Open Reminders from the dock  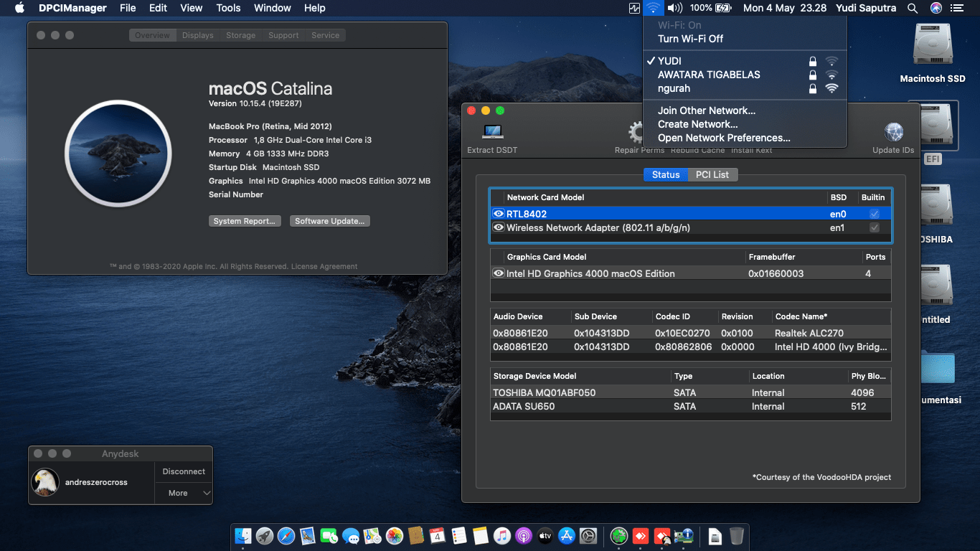tap(459, 535)
